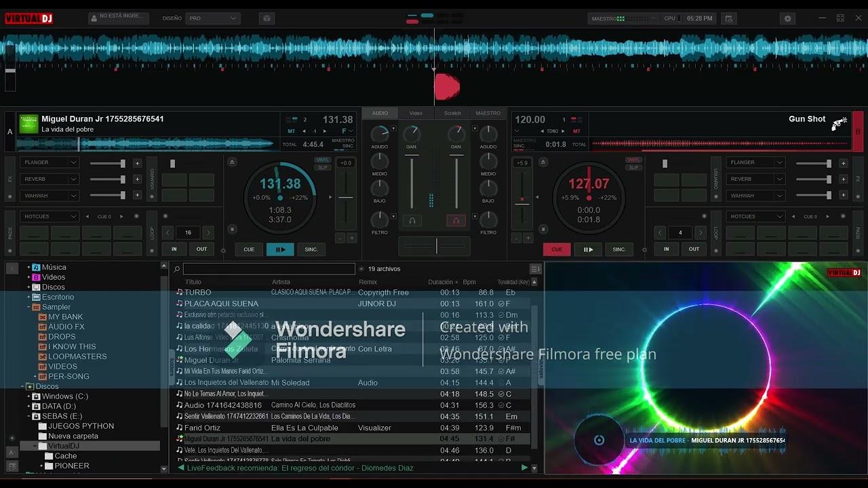Image resolution: width=868 pixels, height=488 pixels.
Task: Toggle the deck A FX panel power dot
Action: 9,197
